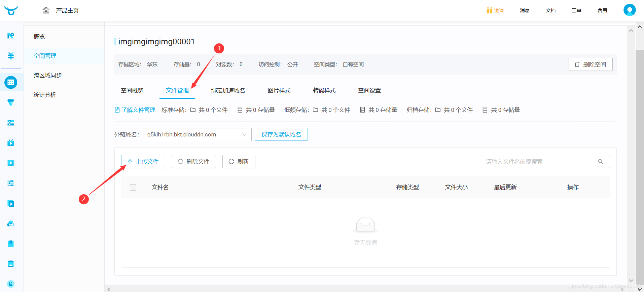The image size is (644, 292).
Task: Click the 删除空间 button
Action: 591,65
